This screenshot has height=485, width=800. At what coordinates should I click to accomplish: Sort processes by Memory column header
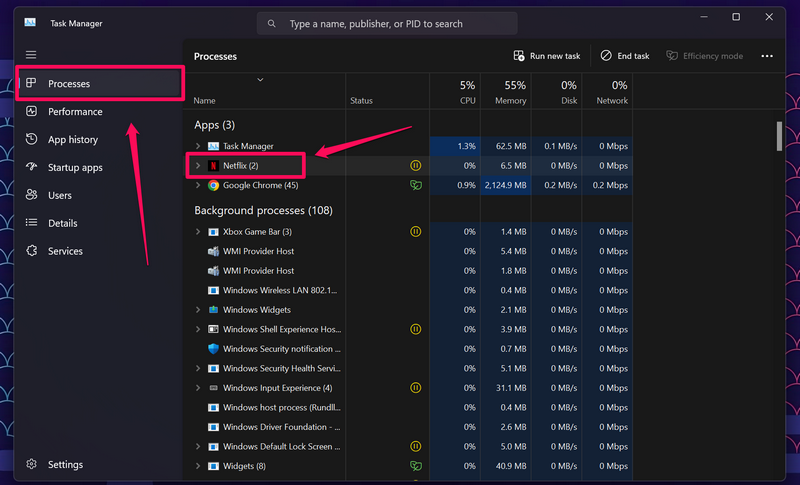(x=507, y=92)
